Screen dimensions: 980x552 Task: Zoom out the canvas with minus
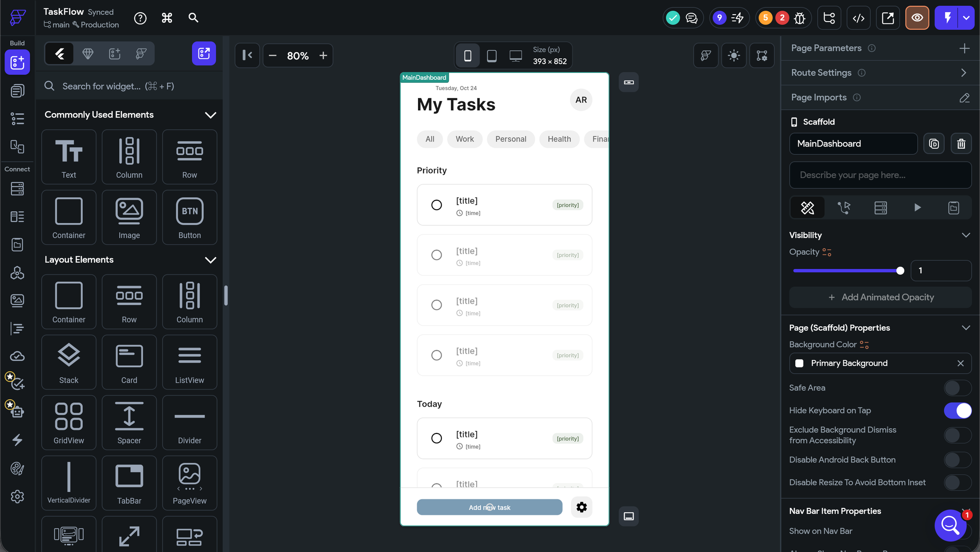coord(273,55)
